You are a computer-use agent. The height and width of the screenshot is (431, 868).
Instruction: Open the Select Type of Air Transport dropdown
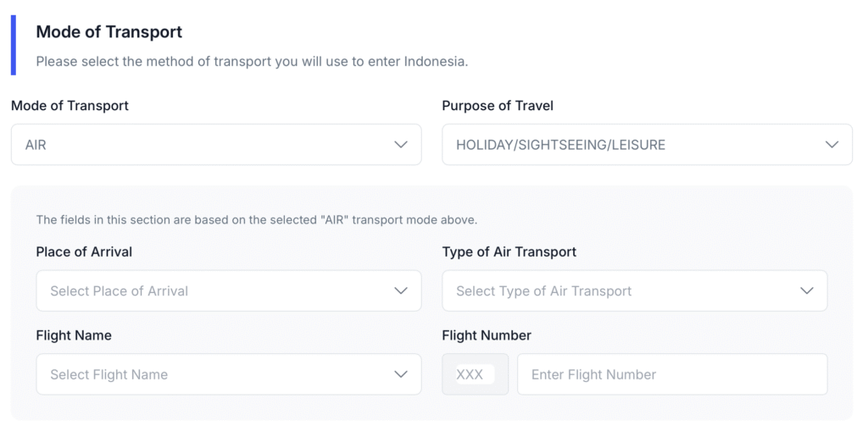(633, 290)
